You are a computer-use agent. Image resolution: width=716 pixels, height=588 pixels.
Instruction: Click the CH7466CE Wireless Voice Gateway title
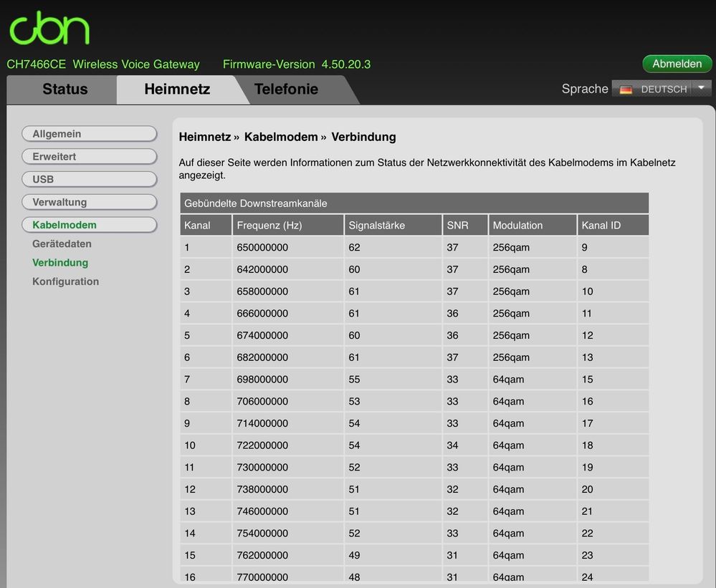point(103,64)
